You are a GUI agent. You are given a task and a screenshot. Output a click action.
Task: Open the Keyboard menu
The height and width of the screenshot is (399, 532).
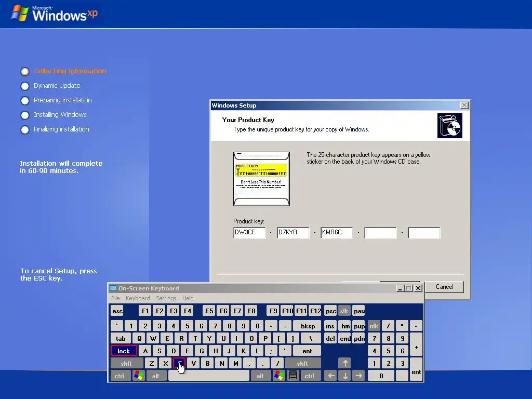[138, 298]
